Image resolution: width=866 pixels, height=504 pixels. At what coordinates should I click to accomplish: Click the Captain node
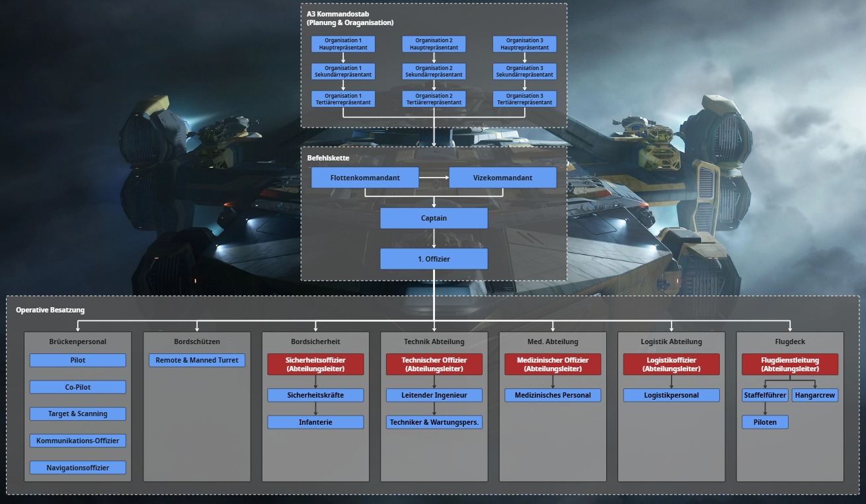click(x=434, y=218)
